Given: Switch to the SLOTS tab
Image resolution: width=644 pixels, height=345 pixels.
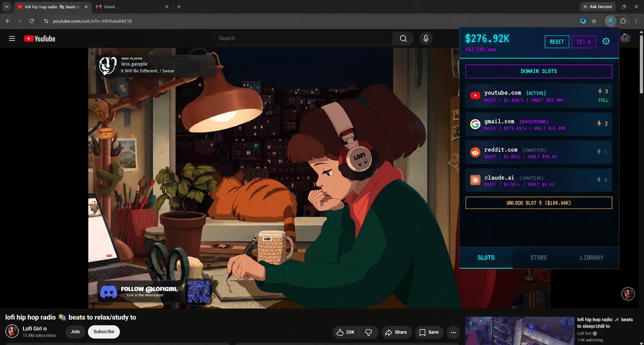Looking at the screenshot, I should [486, 258].
